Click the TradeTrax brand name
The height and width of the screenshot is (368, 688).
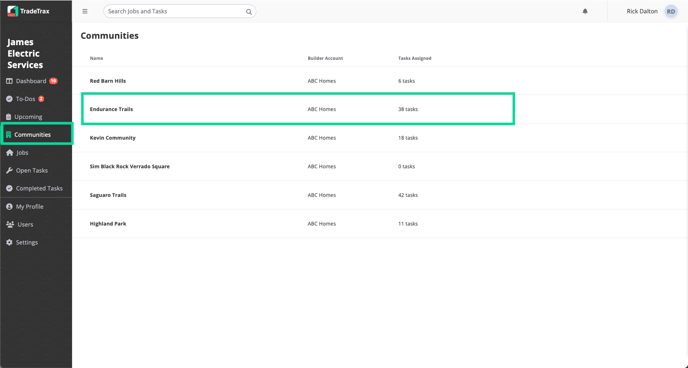point(35,11)
